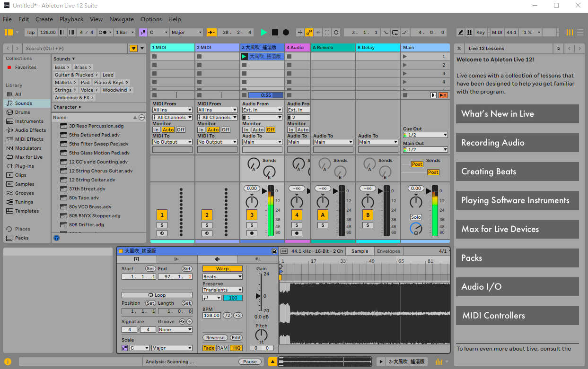Click the Stop button in transport
This screenshot has height=369, width=588.
click(275, 33)
